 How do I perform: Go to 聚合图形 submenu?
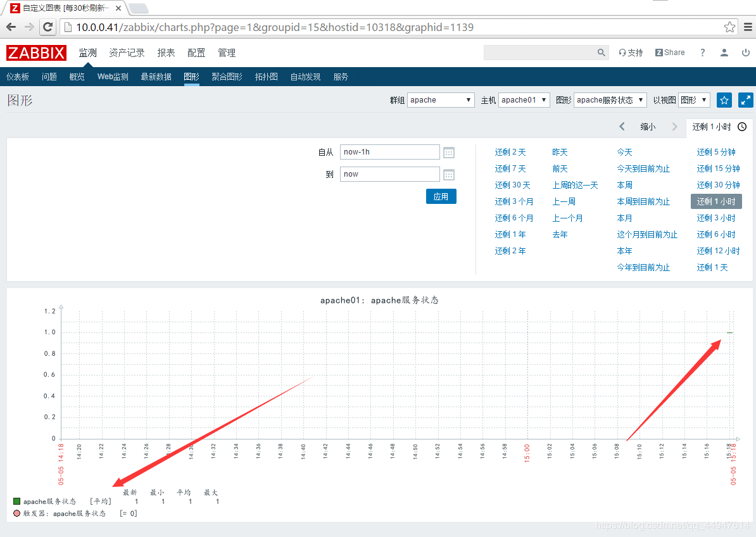click(x=227, y=77)
